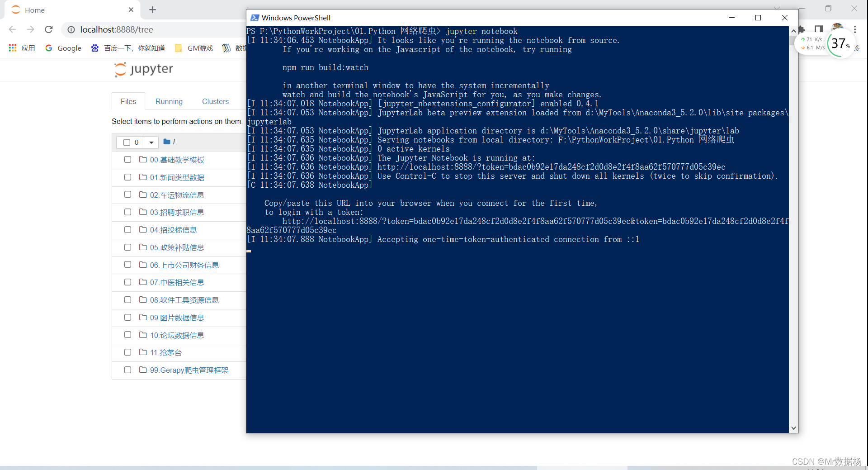Click the folder icon of 00.基础教学模板

(x=143, y=160)
